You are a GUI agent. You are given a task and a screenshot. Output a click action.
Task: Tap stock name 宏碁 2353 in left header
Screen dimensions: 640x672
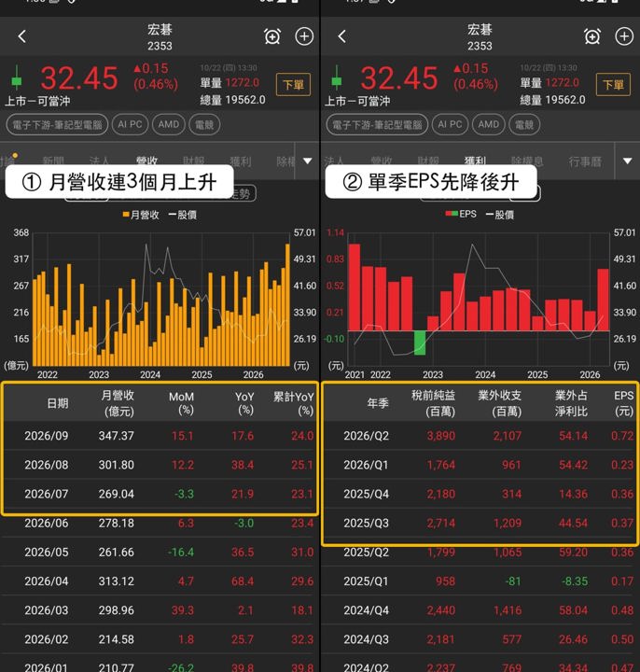coord(160,37)
